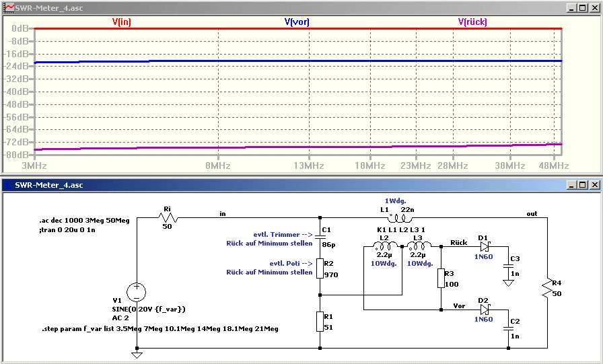Click the 'in' net label
Image resolution: width=603 pixels, height=364 pixels.
point(223,214)
